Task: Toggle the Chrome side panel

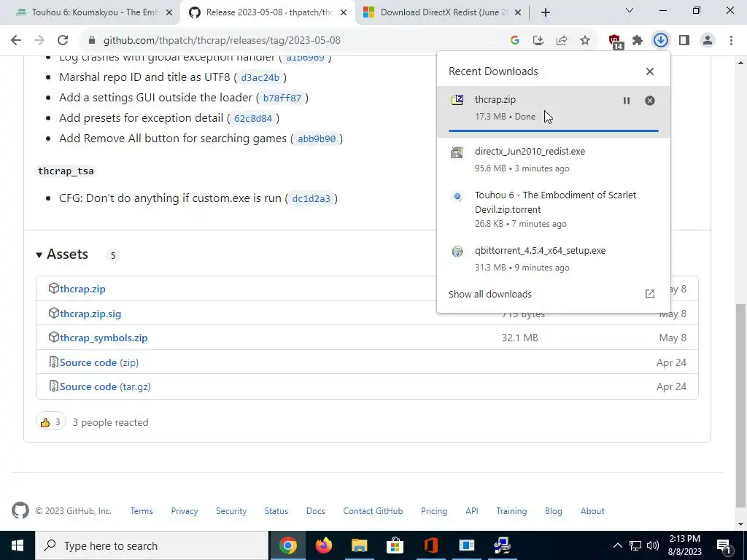Action: [684, 41]
